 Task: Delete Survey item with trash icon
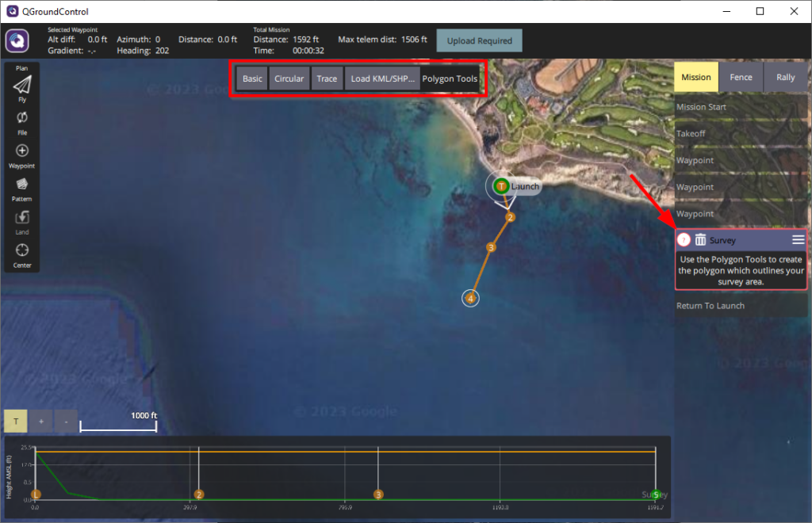point(700,240)
